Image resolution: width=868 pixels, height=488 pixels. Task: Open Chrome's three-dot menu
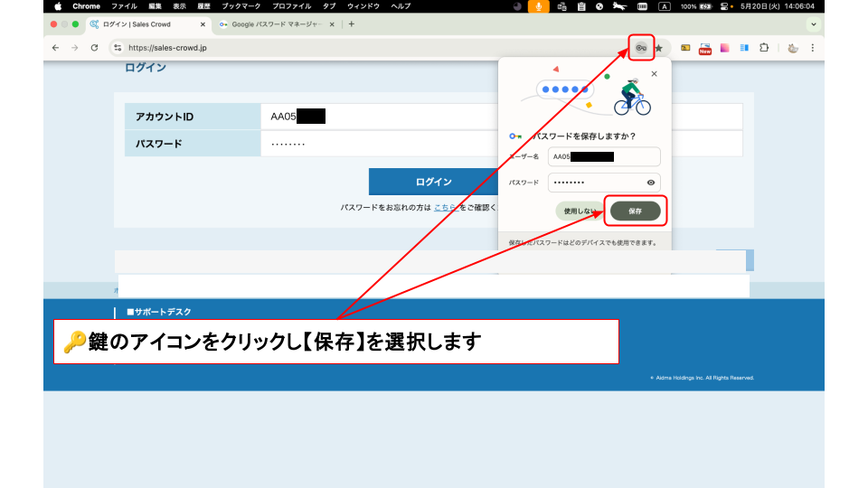click(812, 48)
